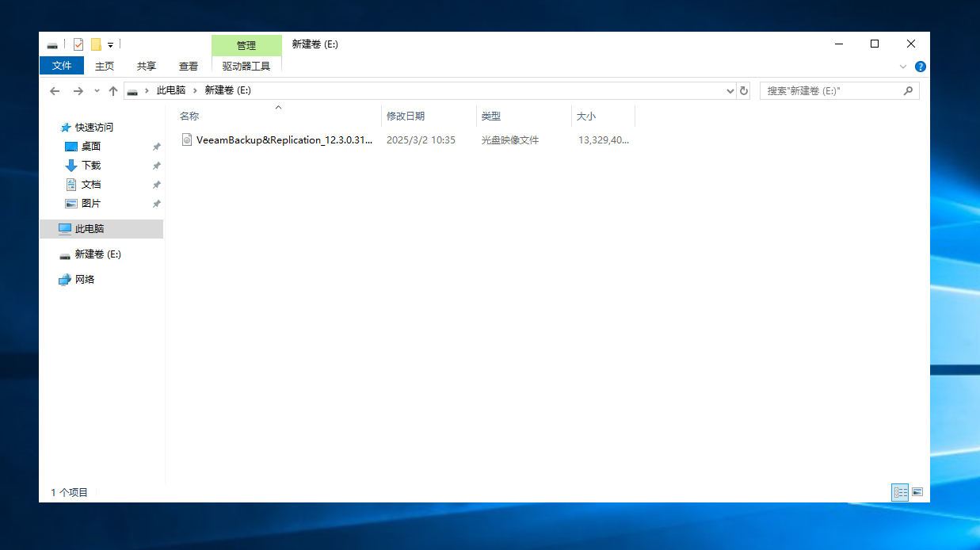Open 下载 in the navigation pane
The image size is (980, 550).
click(91, 165)
